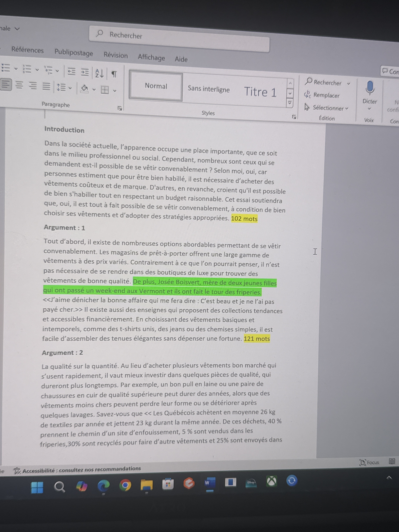The image size is (399, 532).
Task: Open Google Chrome from taskbar
Action: (x=125, y=485)
